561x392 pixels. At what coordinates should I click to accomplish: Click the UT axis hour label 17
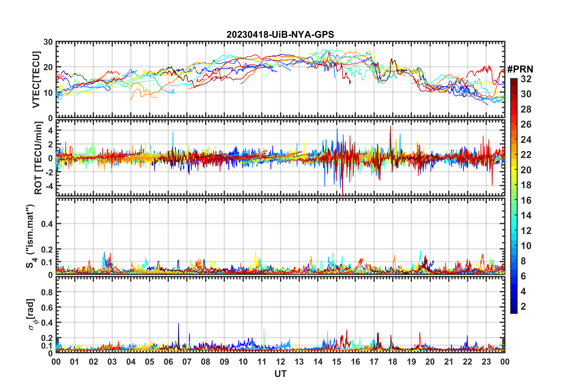(374, 362)
